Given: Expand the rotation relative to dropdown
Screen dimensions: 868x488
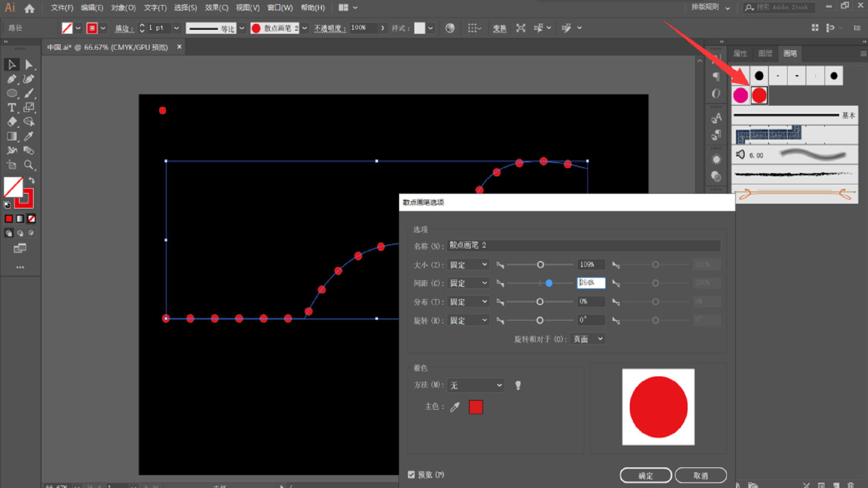Looking at the screenshot, I should click(x=588, y=339).
